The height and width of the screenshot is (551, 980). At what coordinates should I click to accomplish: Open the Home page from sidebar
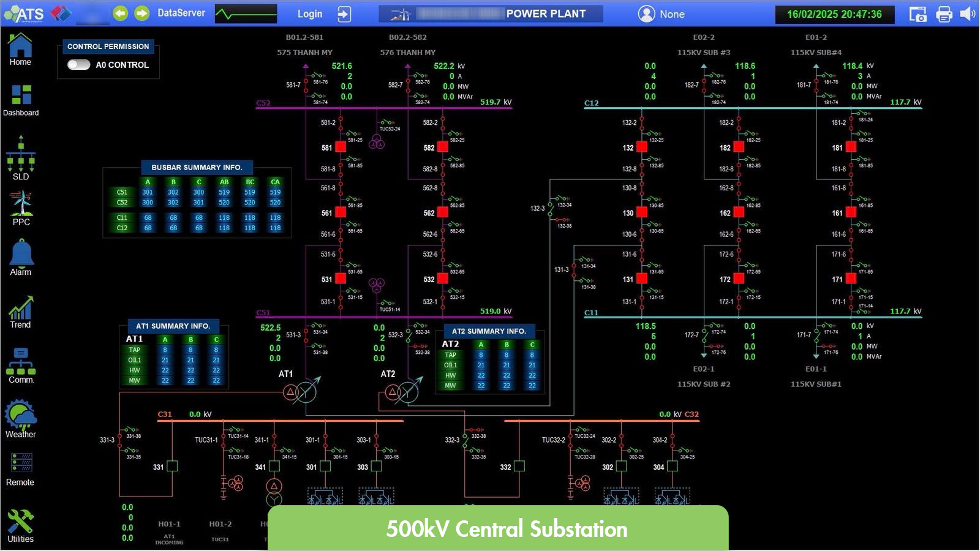[x=20, y=49]
